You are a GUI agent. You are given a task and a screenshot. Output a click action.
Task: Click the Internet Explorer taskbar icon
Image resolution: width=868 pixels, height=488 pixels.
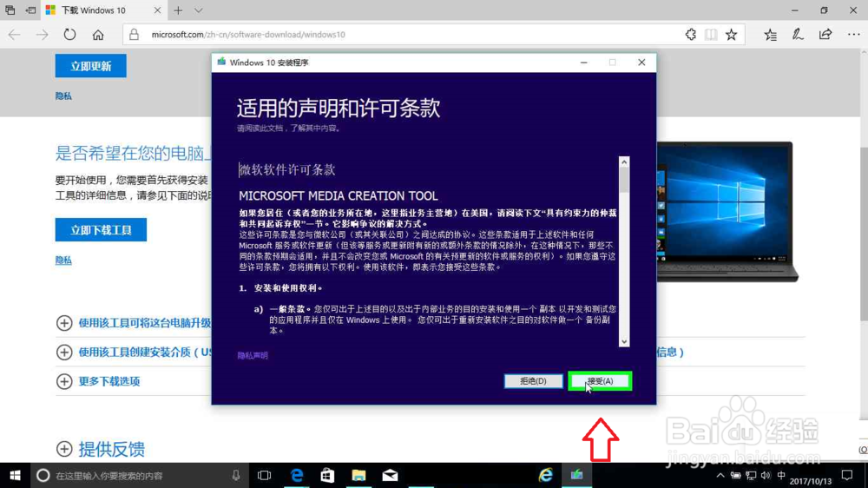click(x=546, y=475)
